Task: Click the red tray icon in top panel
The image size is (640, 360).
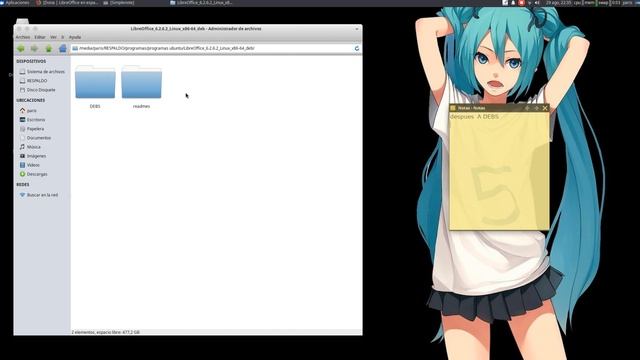Action: [521, 2]
